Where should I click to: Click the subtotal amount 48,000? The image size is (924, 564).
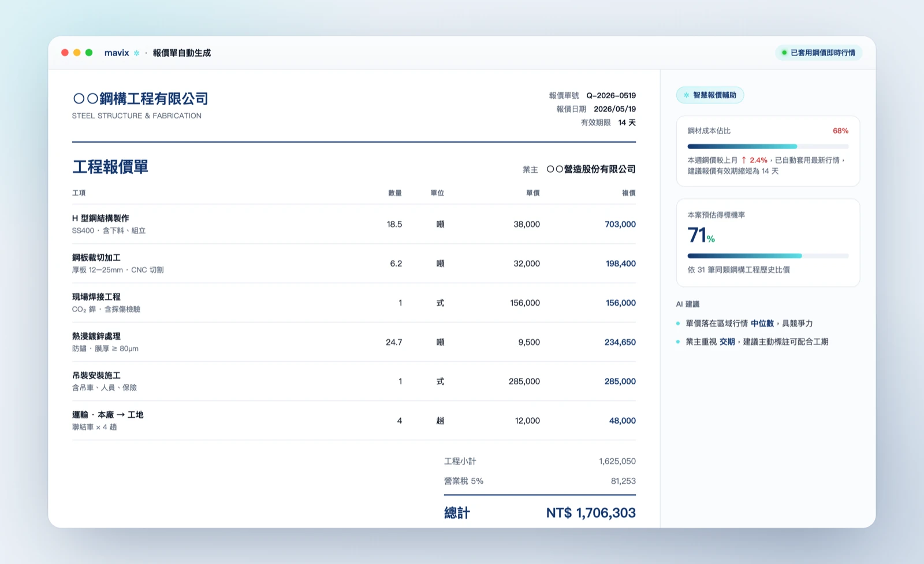(623, 421)
